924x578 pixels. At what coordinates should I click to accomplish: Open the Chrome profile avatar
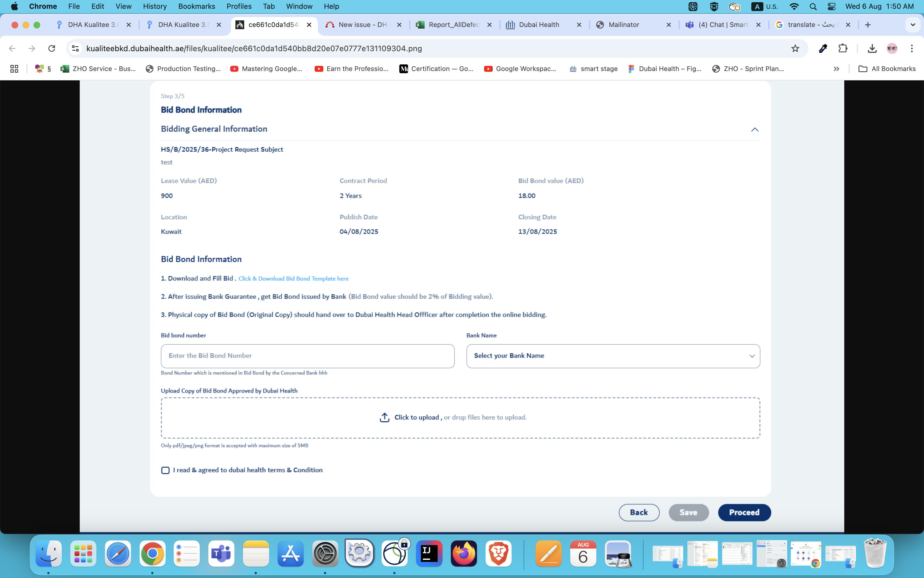point(892,48)
